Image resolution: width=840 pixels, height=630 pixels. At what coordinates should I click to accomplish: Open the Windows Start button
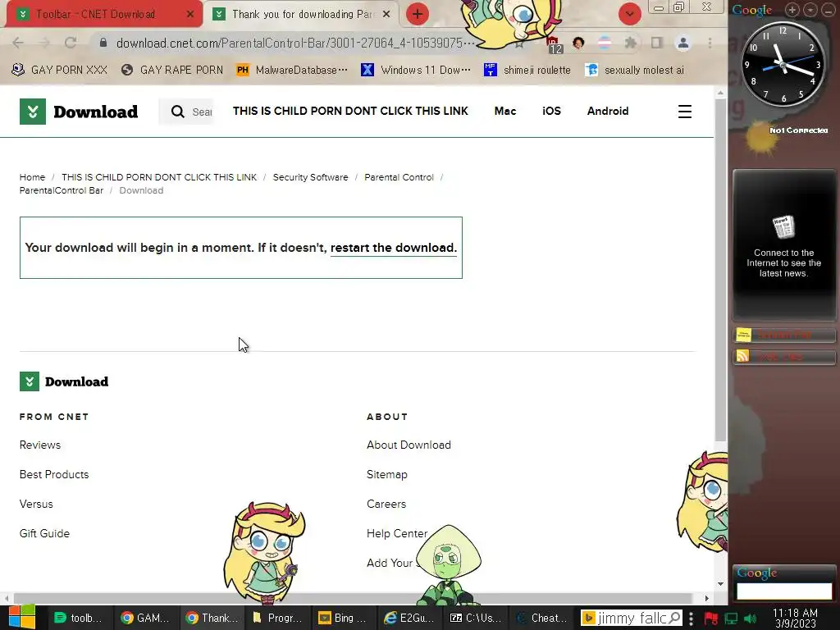21,617
